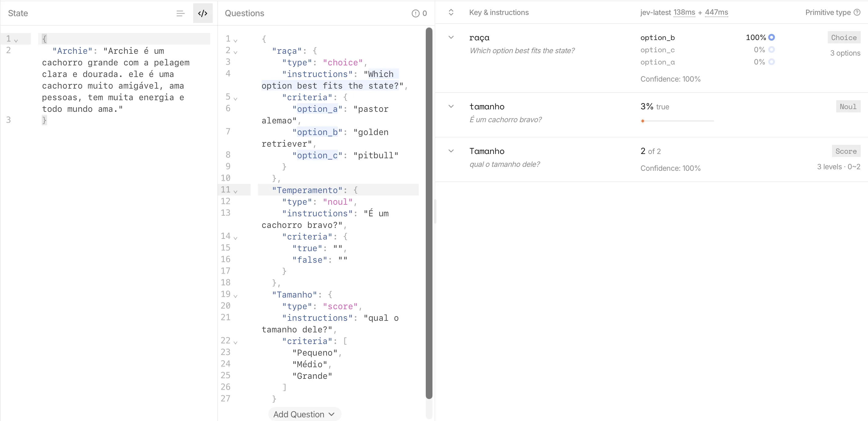Screen dimensions: 868x421
Task: Click the Questions editor vertical scrollbar
Action: [429, 213]
